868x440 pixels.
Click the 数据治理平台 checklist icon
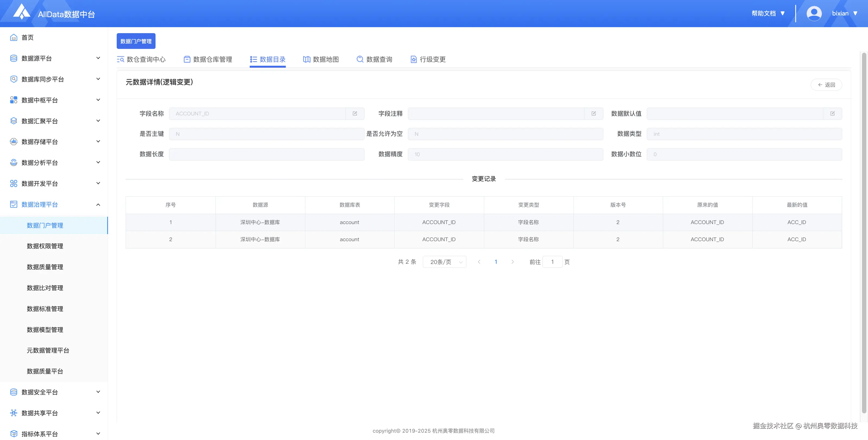tap(14, 204)
